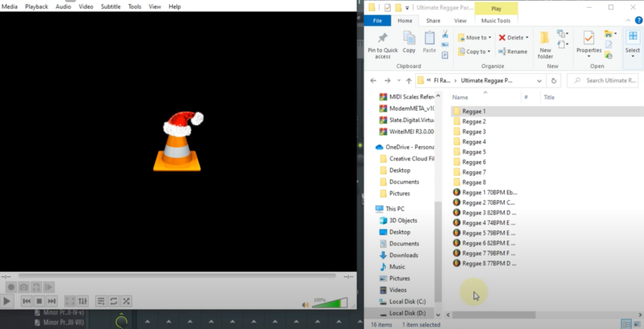Click the Properties button

pyautogui.click(x=589, y=45)
